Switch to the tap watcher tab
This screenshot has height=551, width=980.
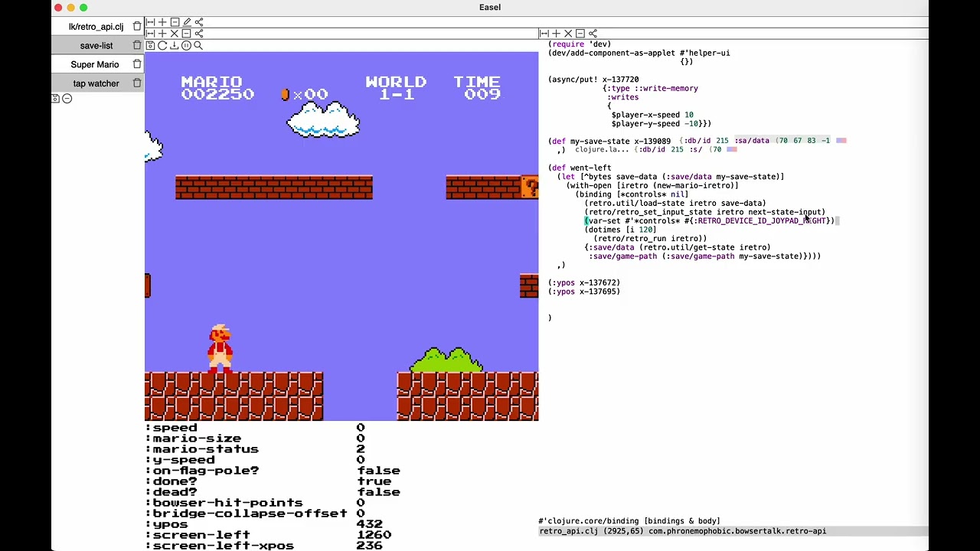96,83
